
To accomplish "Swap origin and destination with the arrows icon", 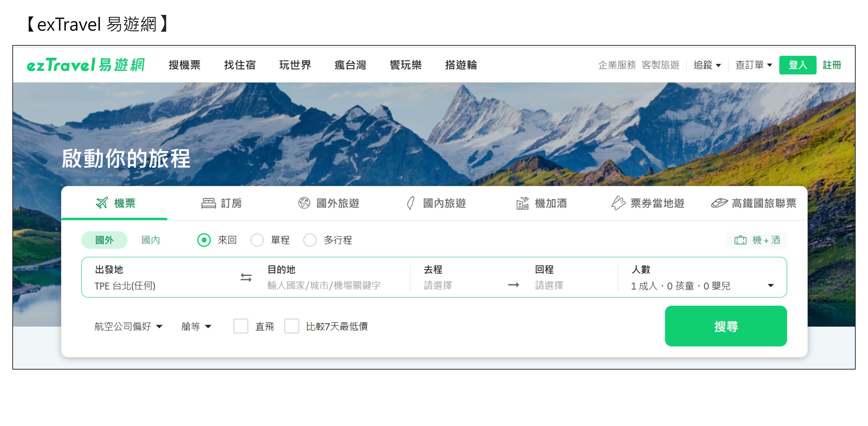I will (x=246, y=278).
